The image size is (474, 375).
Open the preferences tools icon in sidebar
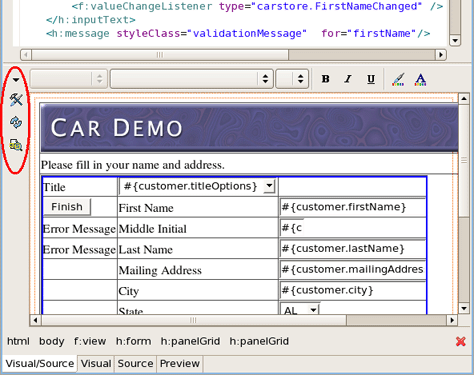16,99
